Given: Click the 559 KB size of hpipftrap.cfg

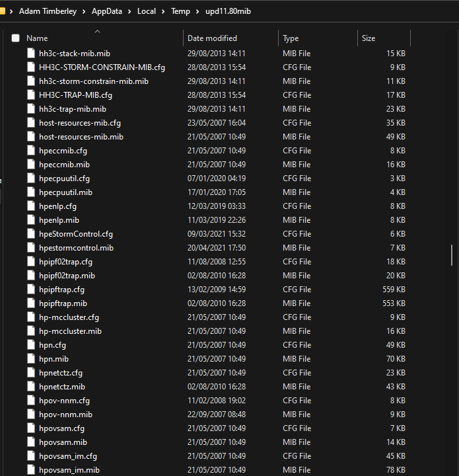Looking at the screenshot, I should pyautogui.click(x=394, y=290).
